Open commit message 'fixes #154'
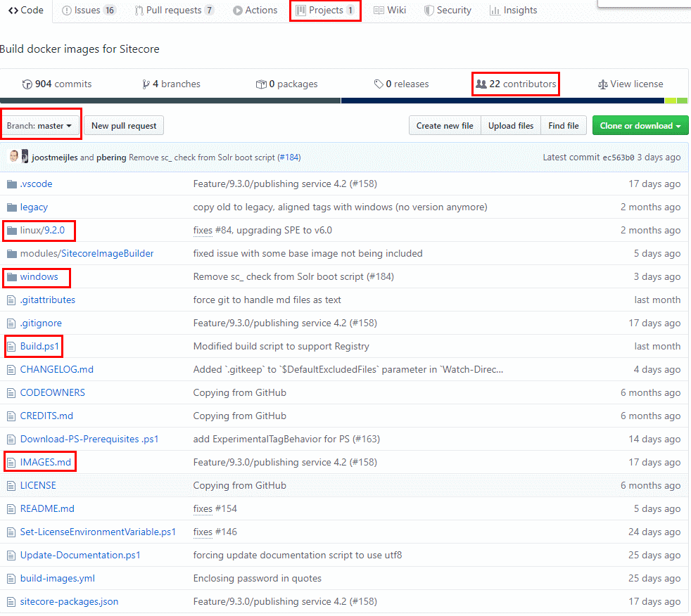Image resolution: width=691 pixels, height=616 pixels. [x=215, y=509]
